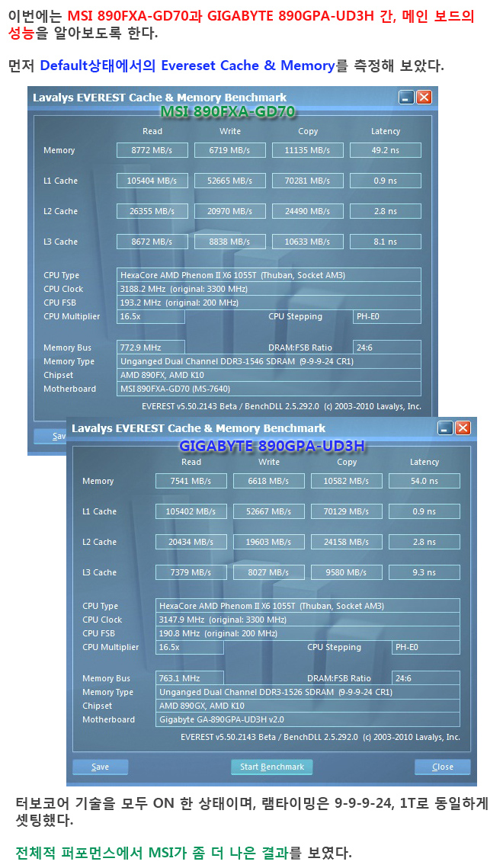The image size is (503, 868).
Task: Select the 49.2 ns Memory Latency field
Action: [385, 150]
